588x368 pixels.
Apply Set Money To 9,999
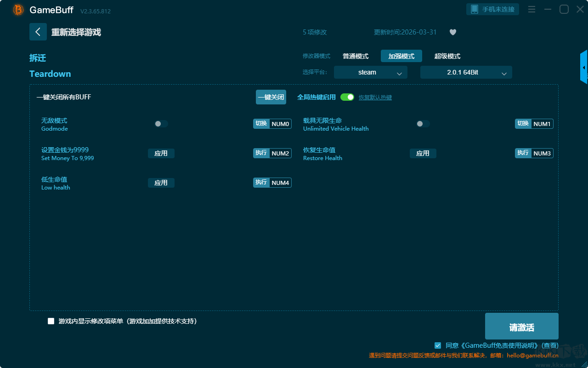click(161, 153)
